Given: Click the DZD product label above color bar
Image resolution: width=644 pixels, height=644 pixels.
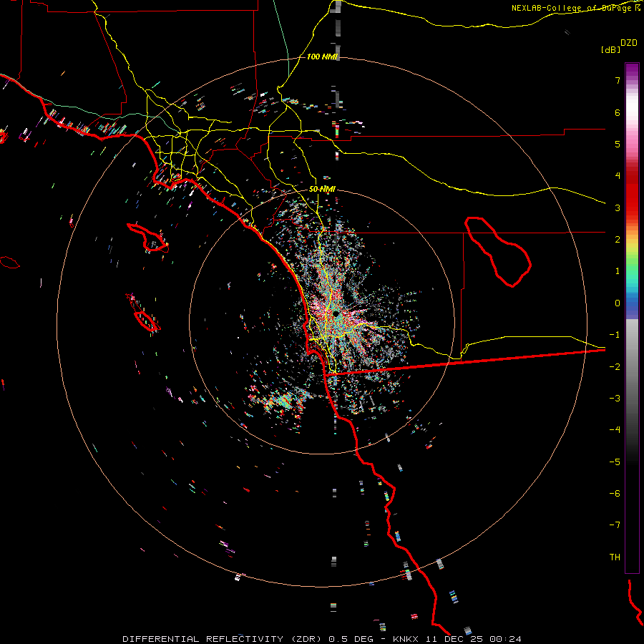Looking at the screenshot, I should [629, 43].
